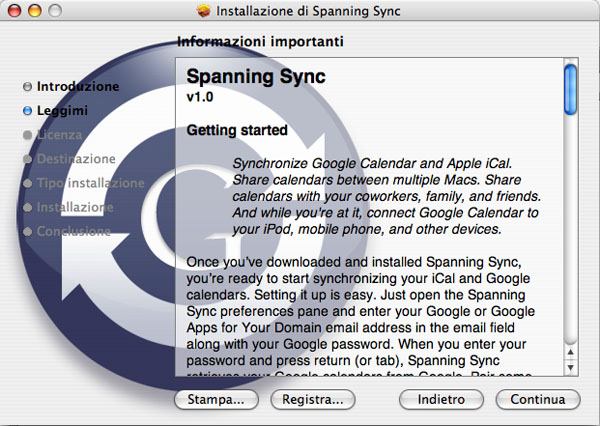600x426 pixels.
Task: Click the Licenza step bullet
Action: click(x=27, y=135)
